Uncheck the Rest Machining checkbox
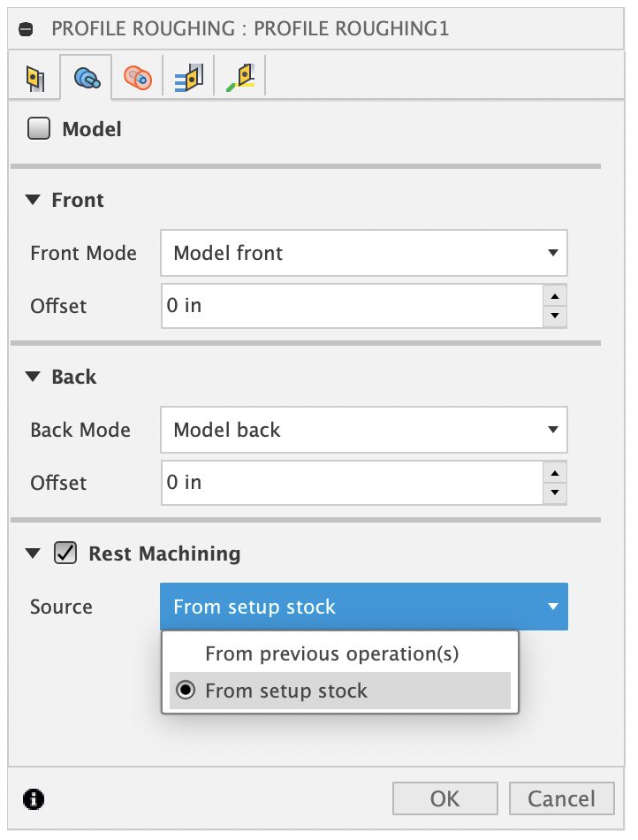 [x=65, y=554]
